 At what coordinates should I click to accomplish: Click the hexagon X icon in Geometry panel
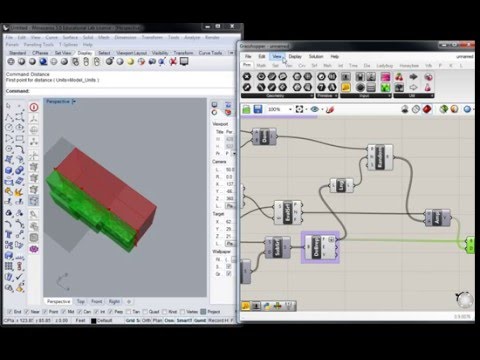coord(247,77)
